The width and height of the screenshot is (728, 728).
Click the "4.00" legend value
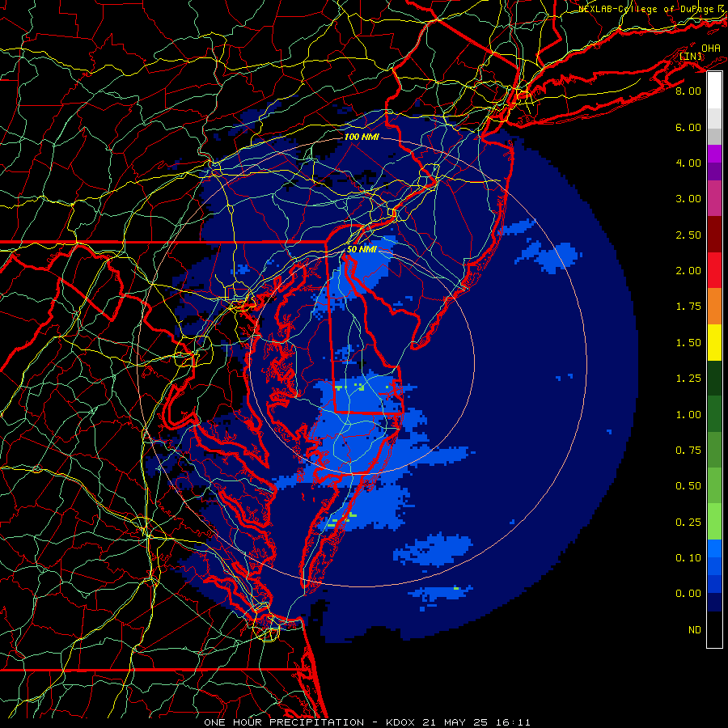click(688, 163)
